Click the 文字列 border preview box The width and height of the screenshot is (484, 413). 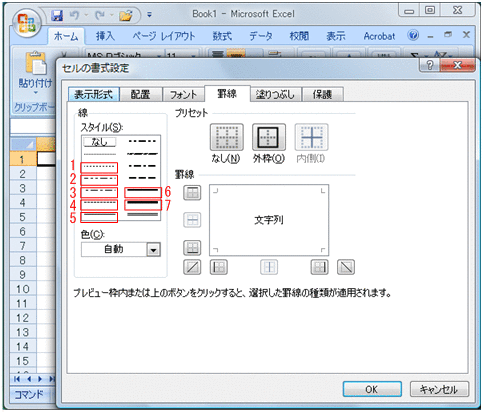point(269,220)
